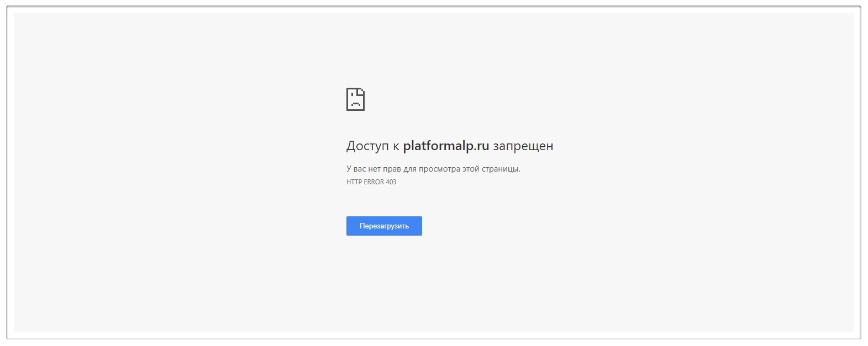Click the word ERROR in the error code

(373, 182)
